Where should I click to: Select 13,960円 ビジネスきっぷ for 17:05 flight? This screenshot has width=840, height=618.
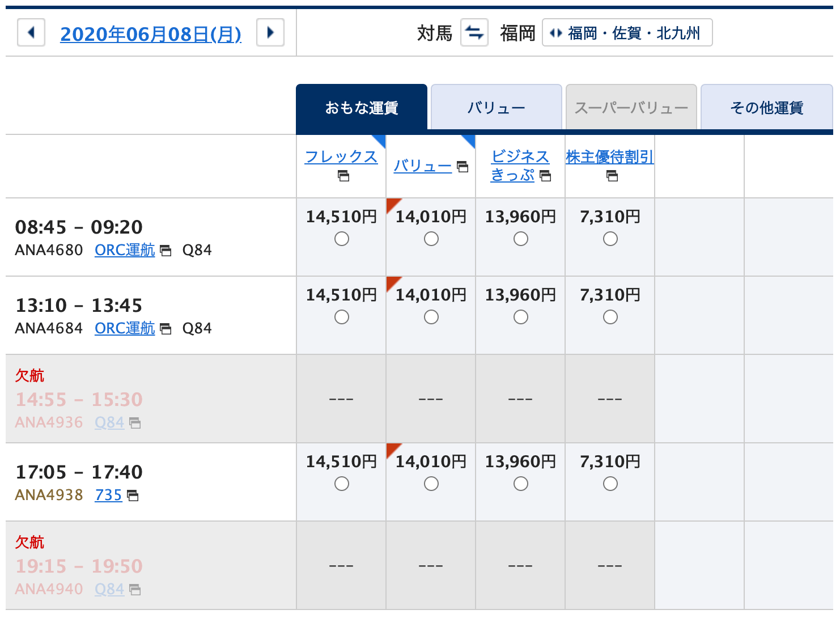[x=521, y=484]
